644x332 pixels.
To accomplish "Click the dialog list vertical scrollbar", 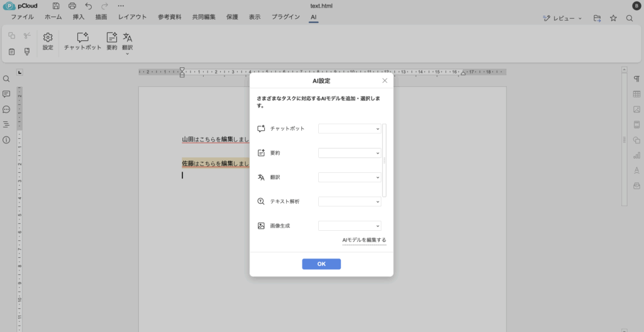I will click(x=384, y=160).
